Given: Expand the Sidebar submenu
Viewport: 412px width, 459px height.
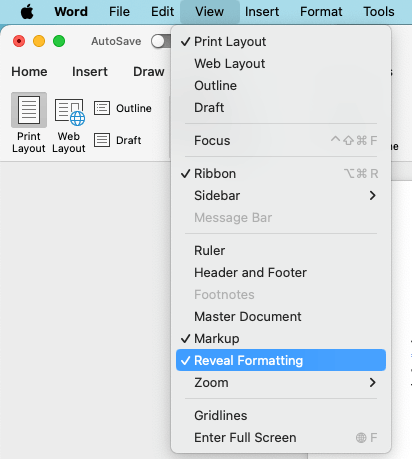Looking at the screenshot, I should 281,195.
